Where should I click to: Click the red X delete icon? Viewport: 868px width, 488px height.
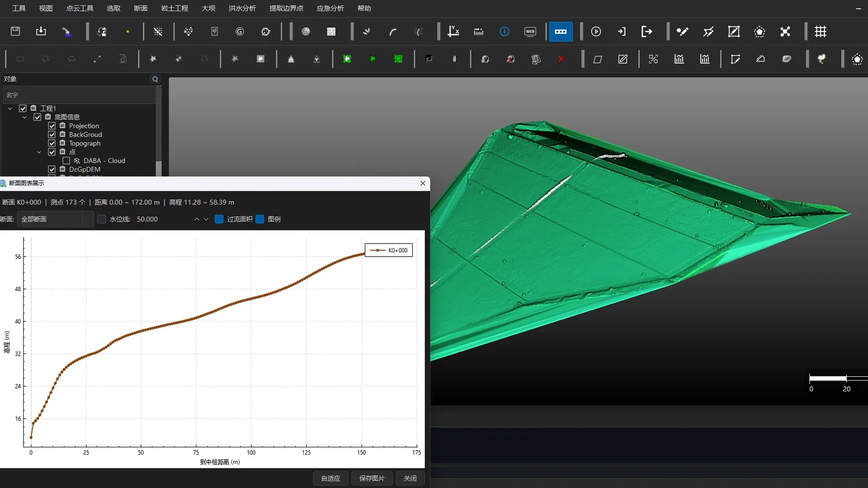[x=561, y=59]
